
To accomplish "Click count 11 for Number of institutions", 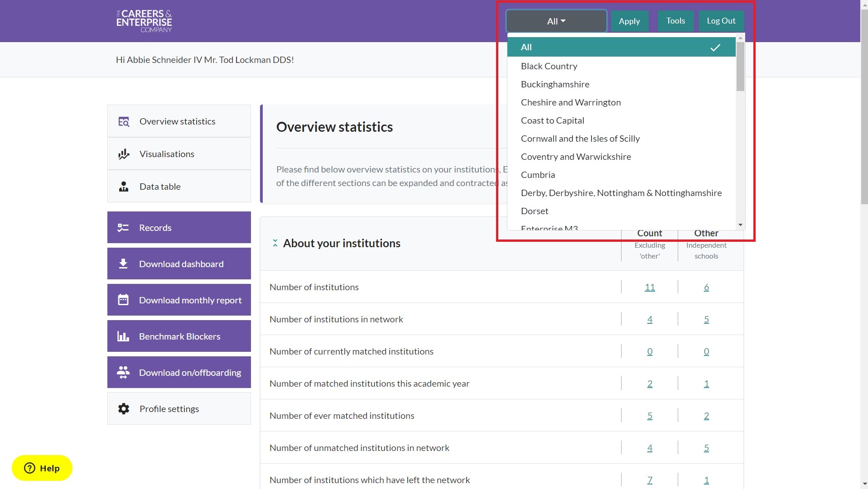I will [x=650, y=287].
